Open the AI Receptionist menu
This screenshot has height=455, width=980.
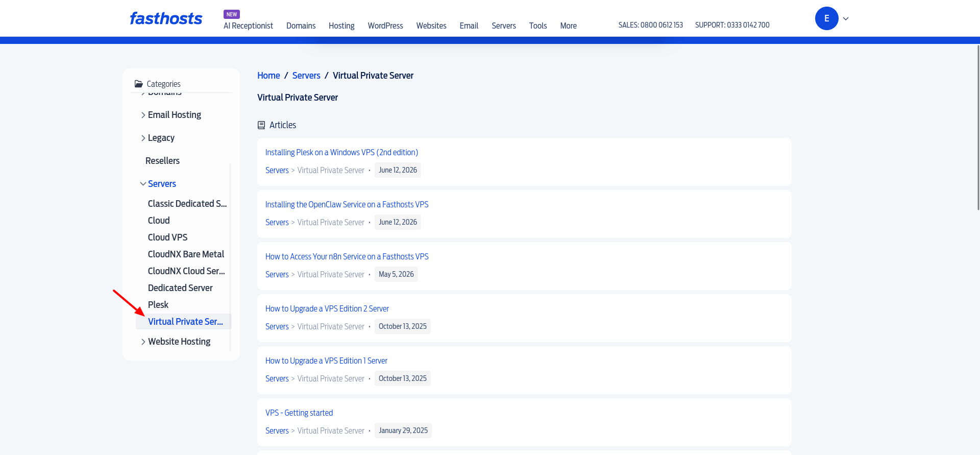(248, 26)
